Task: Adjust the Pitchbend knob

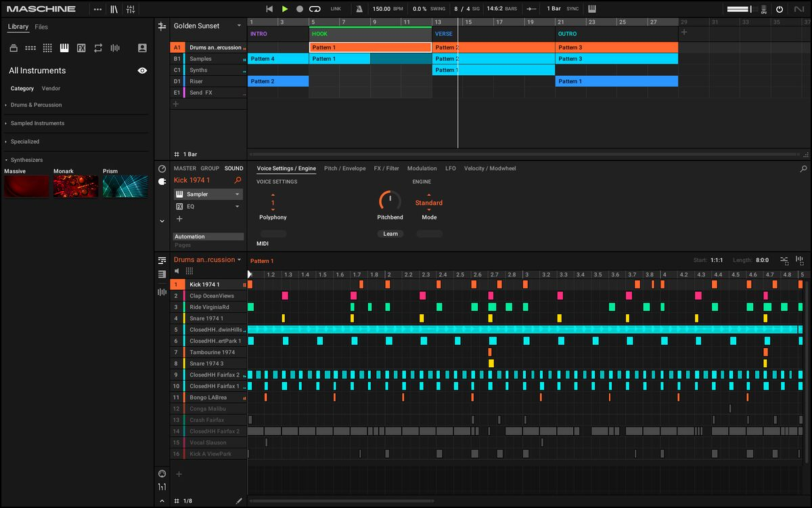Action: tap(390, 200)
